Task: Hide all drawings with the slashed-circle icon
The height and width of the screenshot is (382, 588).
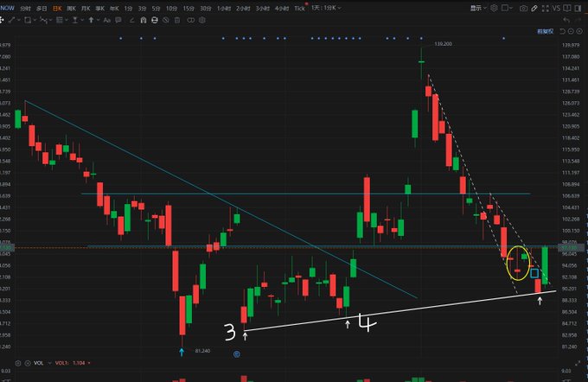Action: (x=166, y=20)
